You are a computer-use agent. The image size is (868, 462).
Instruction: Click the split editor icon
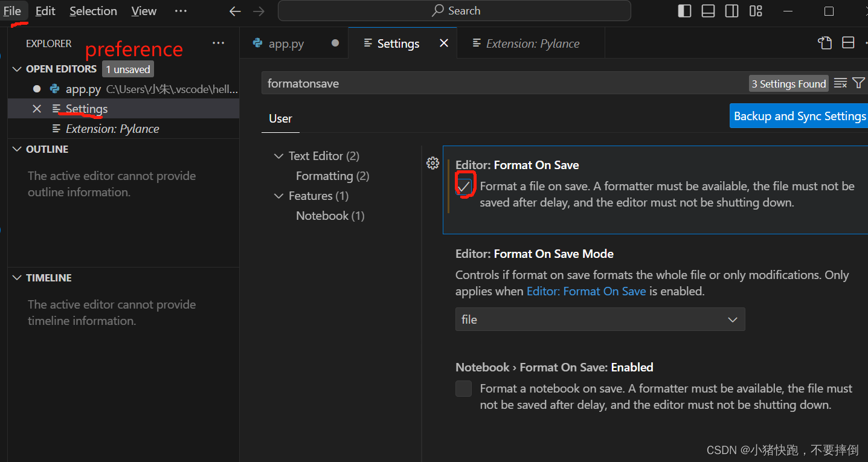848,43
